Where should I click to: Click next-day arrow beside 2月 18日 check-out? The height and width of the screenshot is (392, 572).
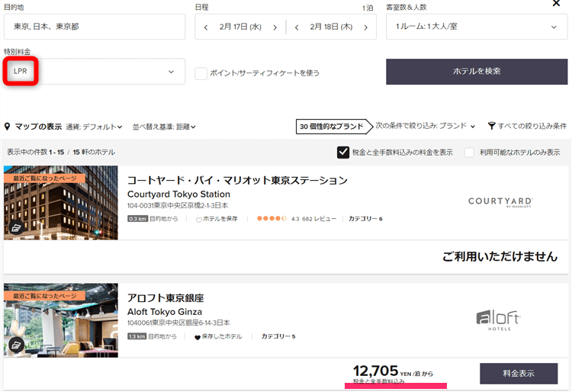365,27
